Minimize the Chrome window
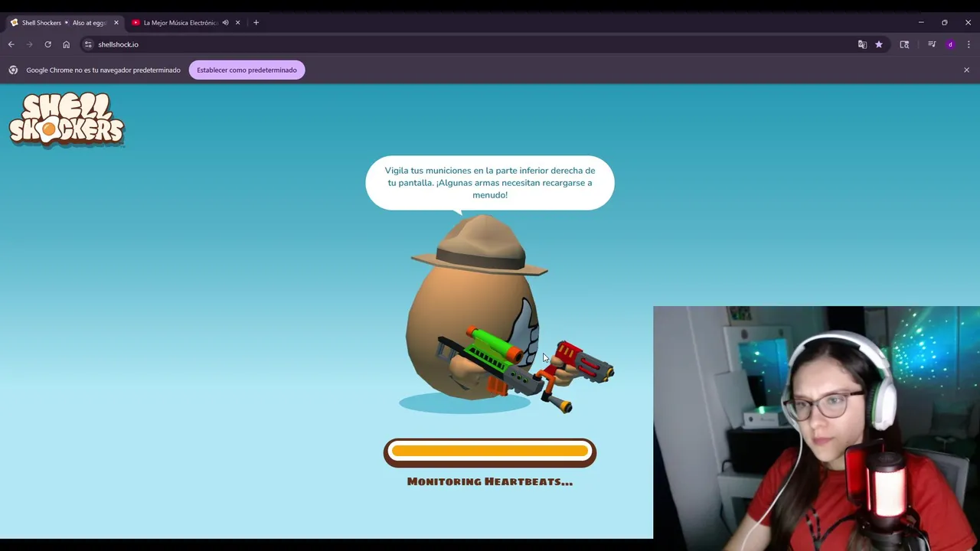Screen dimensions: 980x551 [x=921, y=23]
